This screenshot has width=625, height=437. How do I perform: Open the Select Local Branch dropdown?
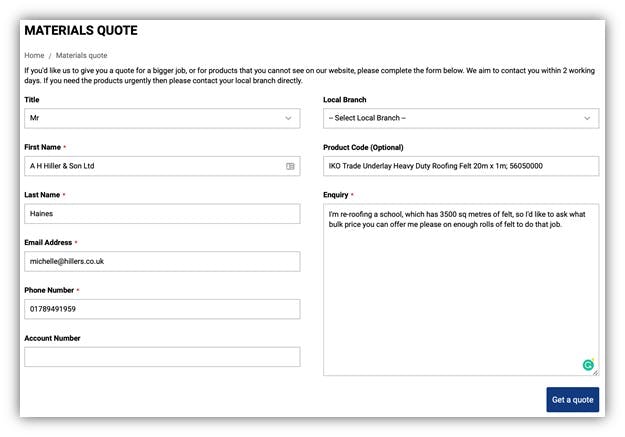461,118
